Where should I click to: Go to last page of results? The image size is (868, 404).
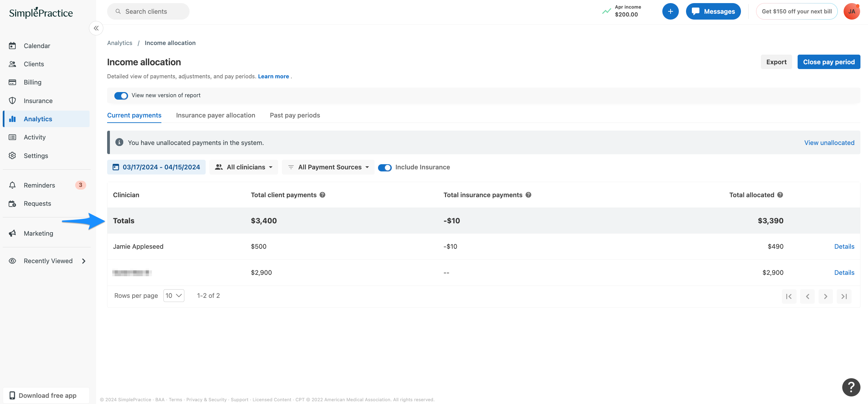[844, 296]
